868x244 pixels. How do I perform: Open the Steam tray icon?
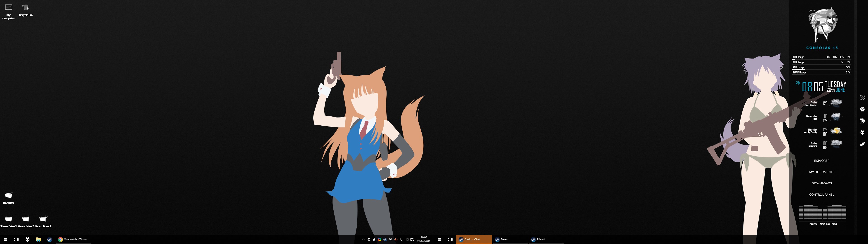[x=385, y=240]
